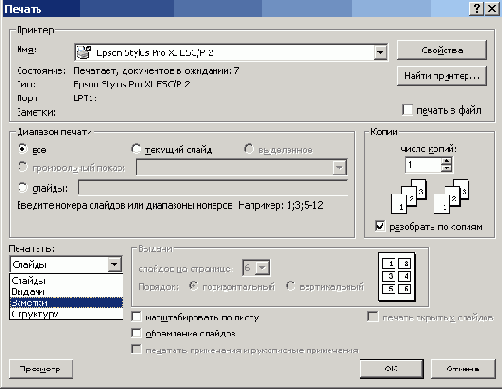Click the uncollated copies pages icon
This screenshot has width=502, height=389.
click(x=452, y=196)
